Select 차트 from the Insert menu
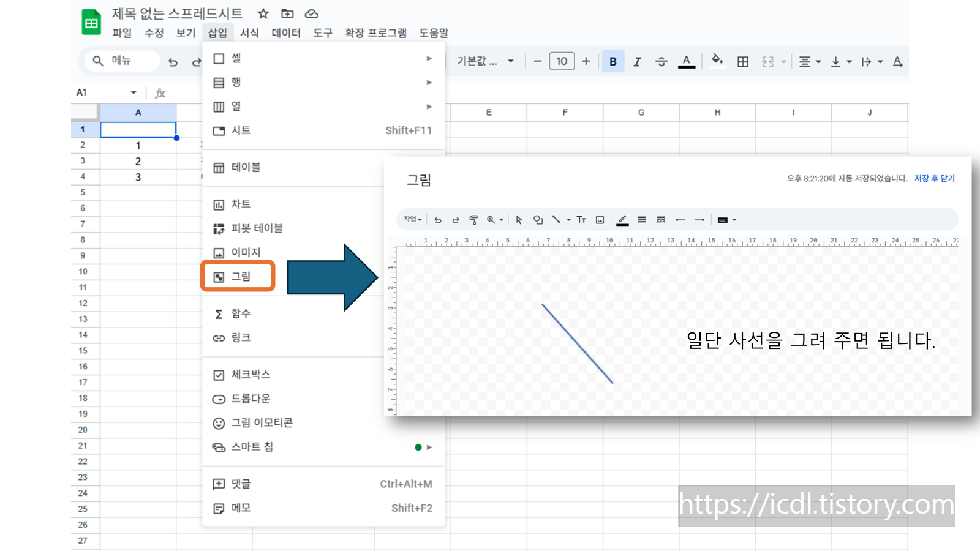The height and width of the screenshot is (551, 980). (x=241, y=204)
